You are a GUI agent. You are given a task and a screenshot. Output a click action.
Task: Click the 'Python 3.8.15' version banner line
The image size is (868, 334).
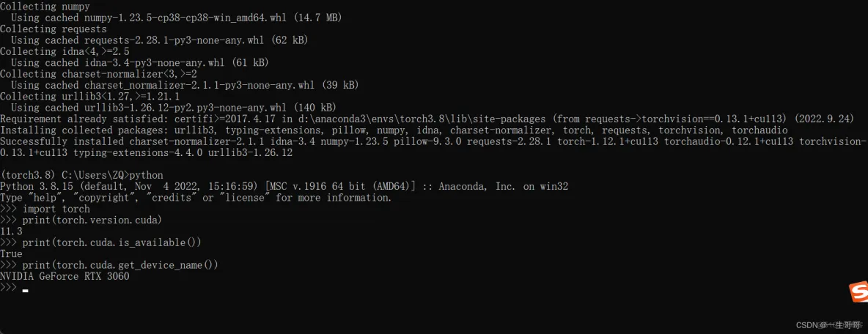[x=284, y=186]
